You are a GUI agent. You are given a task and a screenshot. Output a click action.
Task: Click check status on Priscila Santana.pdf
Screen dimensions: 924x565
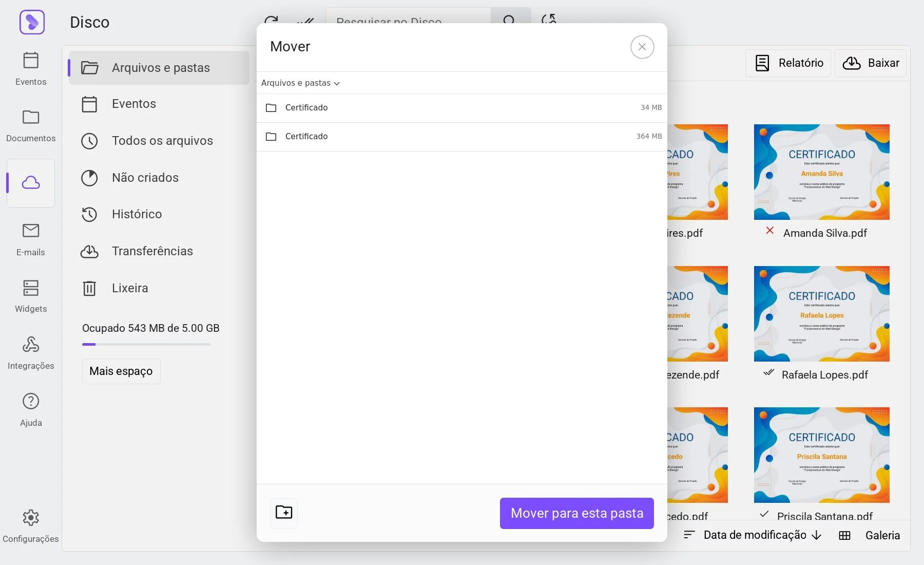point(764,514)
